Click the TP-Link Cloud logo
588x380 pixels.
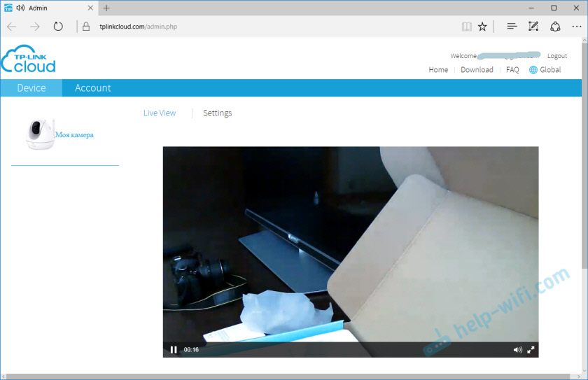(x=29, y=61)
